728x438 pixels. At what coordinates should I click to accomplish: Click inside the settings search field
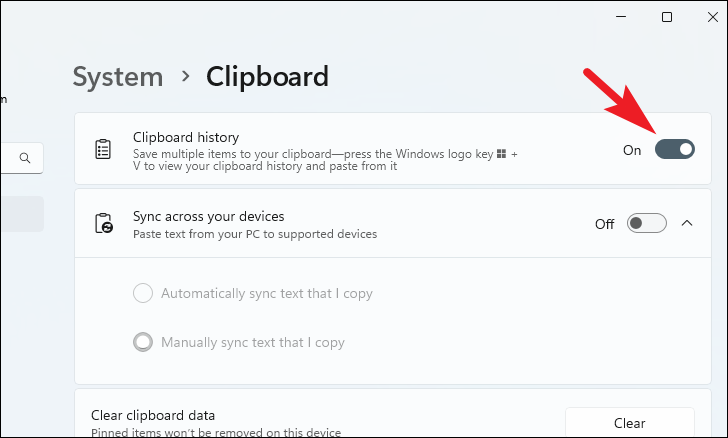point(22,158)
